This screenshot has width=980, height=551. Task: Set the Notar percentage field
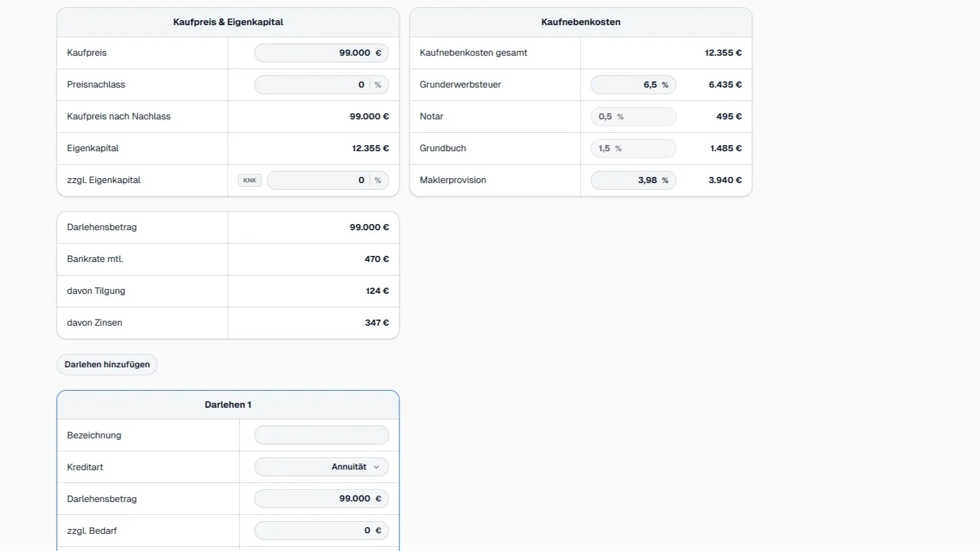point(633,116)
